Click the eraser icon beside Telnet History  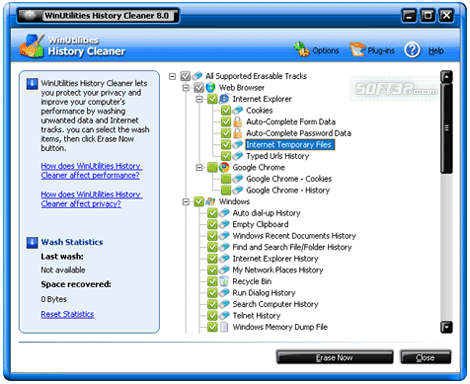[x=224, y=315]
